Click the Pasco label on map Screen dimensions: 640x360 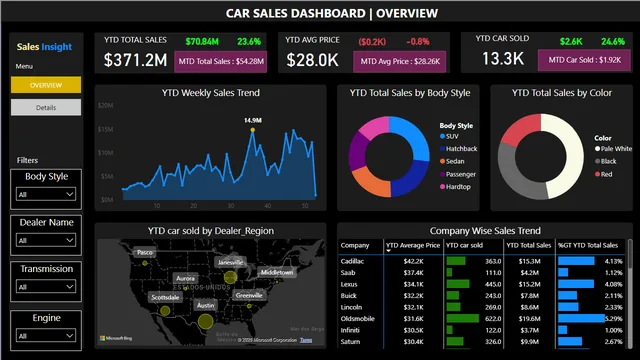(144, 252)
